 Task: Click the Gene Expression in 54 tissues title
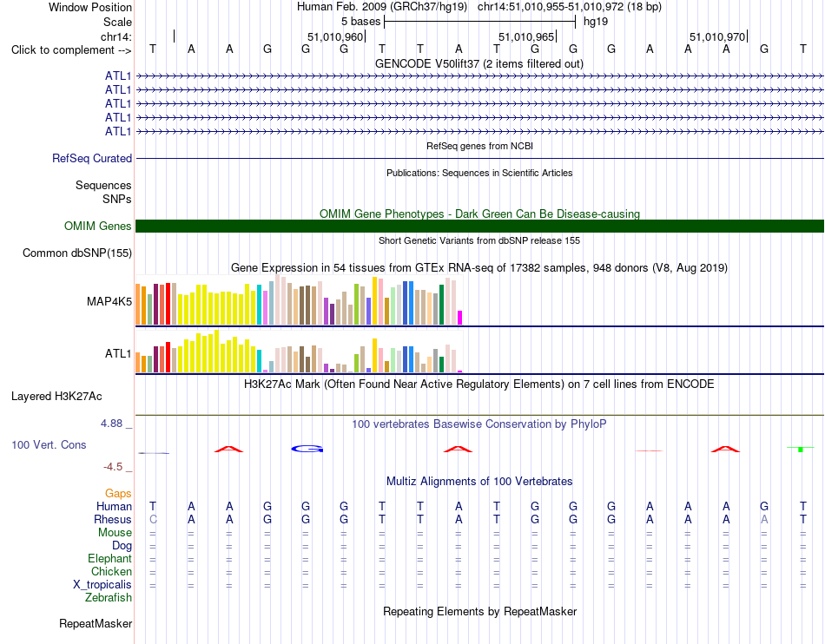(479, 268)
